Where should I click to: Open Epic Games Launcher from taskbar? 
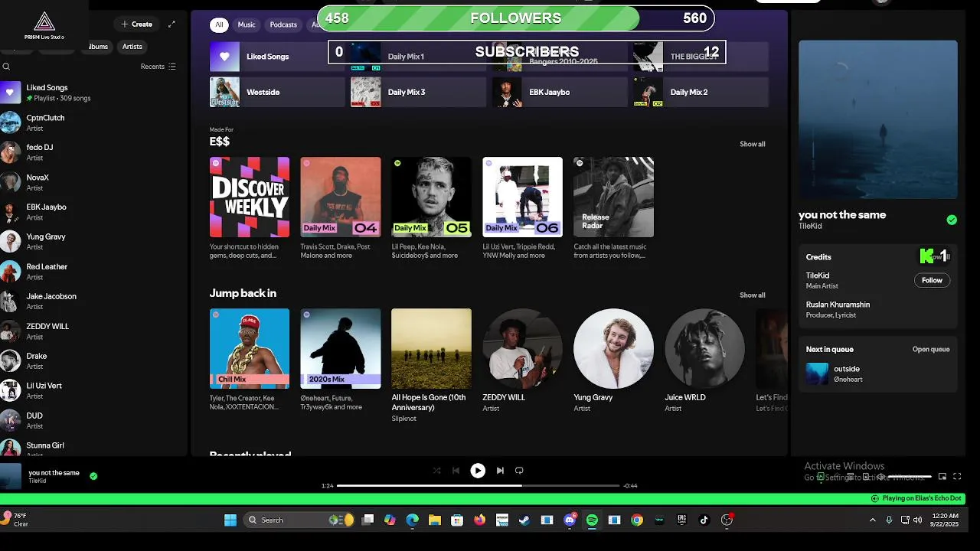point(681,520)
